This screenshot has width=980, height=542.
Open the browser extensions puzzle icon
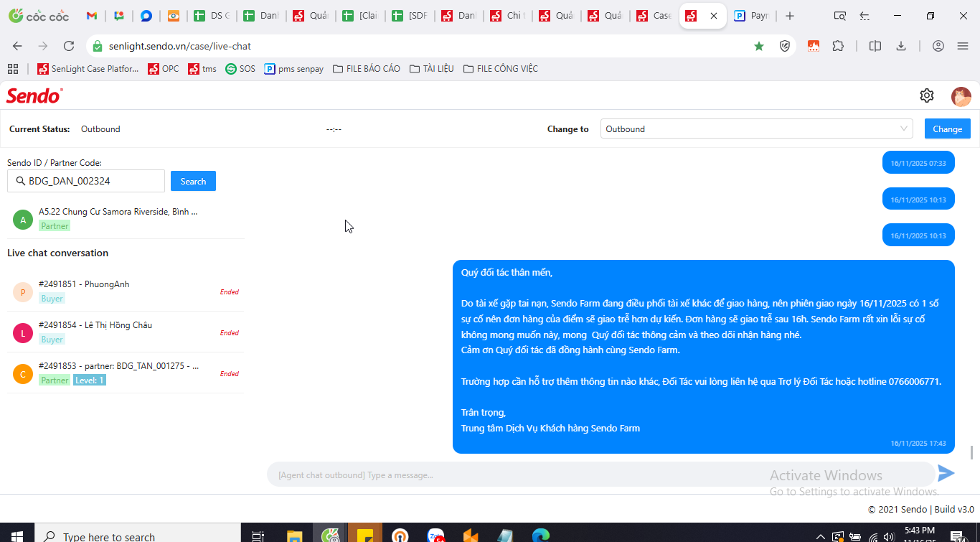coord(838,46)
